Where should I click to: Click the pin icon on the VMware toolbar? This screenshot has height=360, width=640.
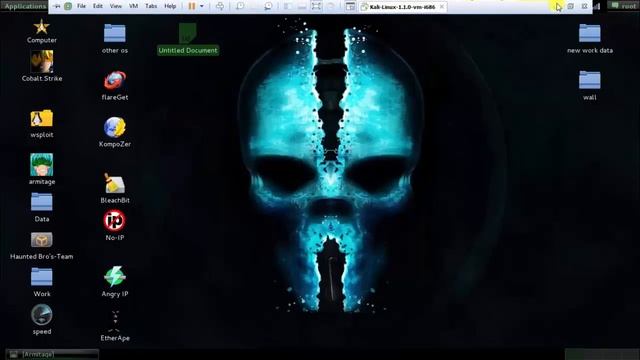pos(57,6)
